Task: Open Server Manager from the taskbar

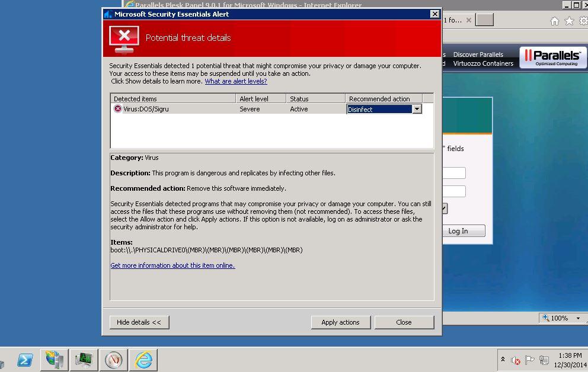Action: (54, 360)
